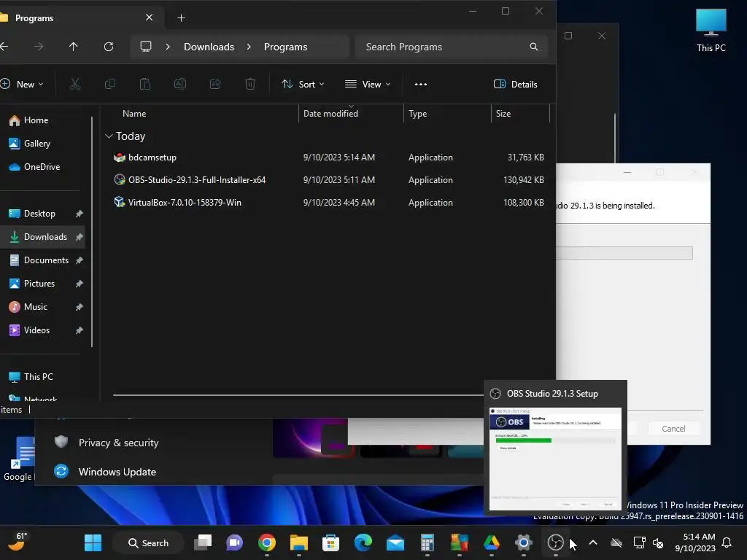Select the This PC desktop icon
Viewport: 747px width, 560px height.
[711, 30]
